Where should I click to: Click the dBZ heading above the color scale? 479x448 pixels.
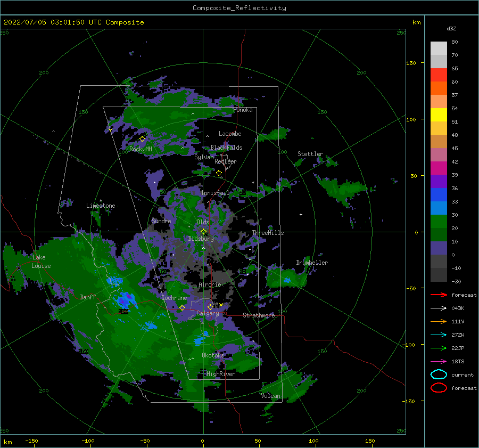(x=451, y=29)
